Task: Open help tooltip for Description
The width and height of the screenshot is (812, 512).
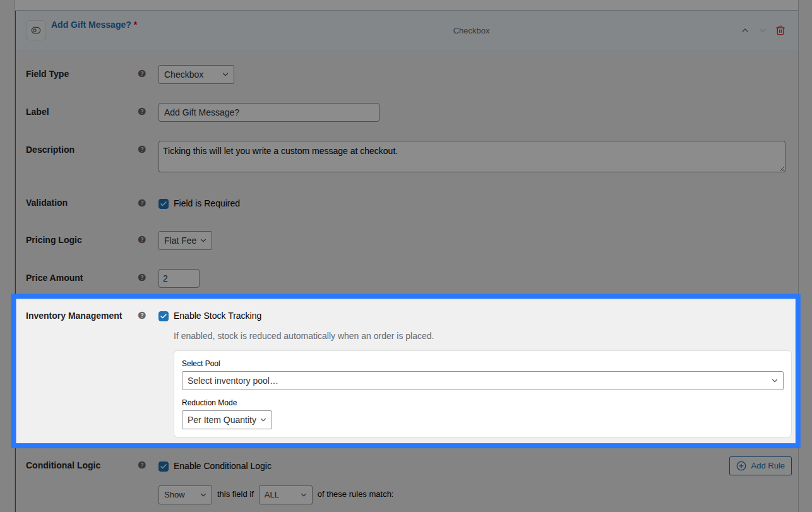Action: click(142, 150)
